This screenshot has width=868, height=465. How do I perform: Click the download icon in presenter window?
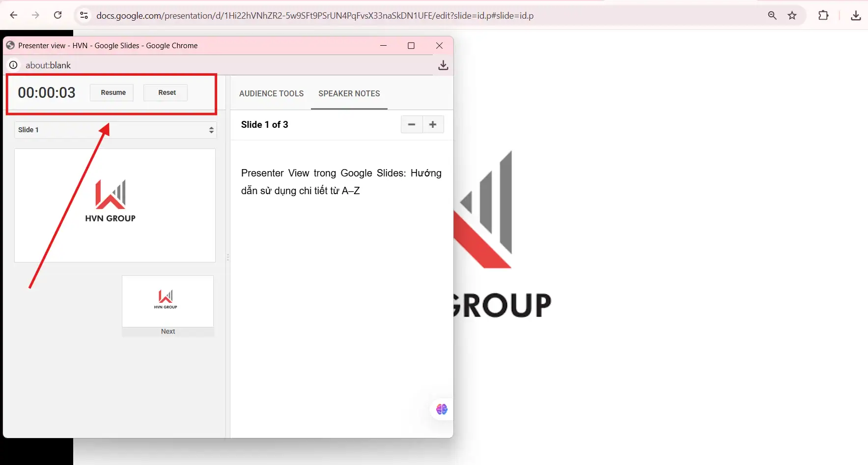(x=443, y=65)
